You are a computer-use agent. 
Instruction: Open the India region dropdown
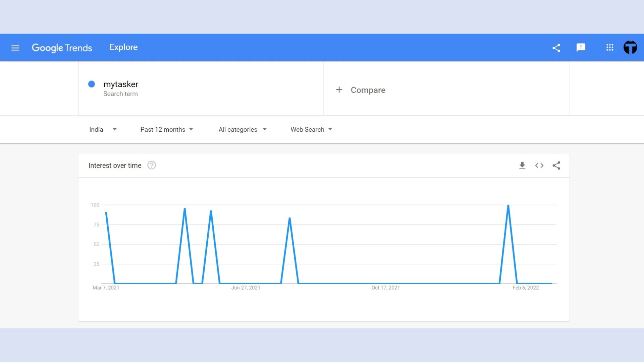click(x=103, y=129)
